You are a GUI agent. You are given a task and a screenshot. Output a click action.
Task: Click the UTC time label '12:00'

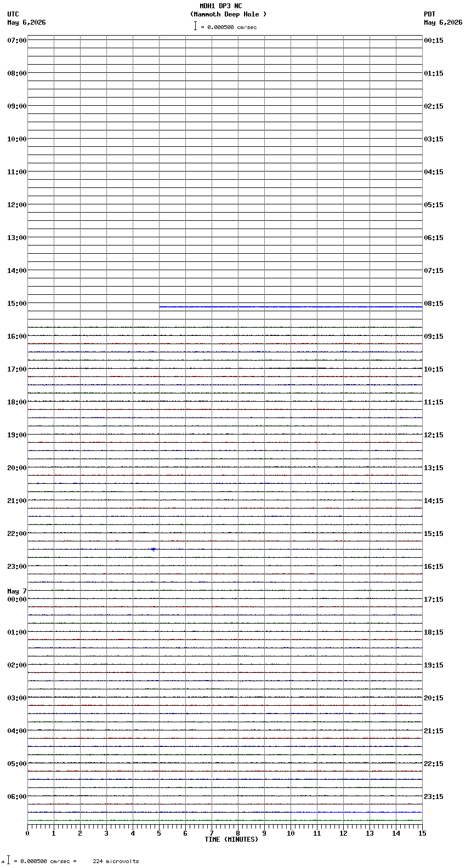pos(16,205)
